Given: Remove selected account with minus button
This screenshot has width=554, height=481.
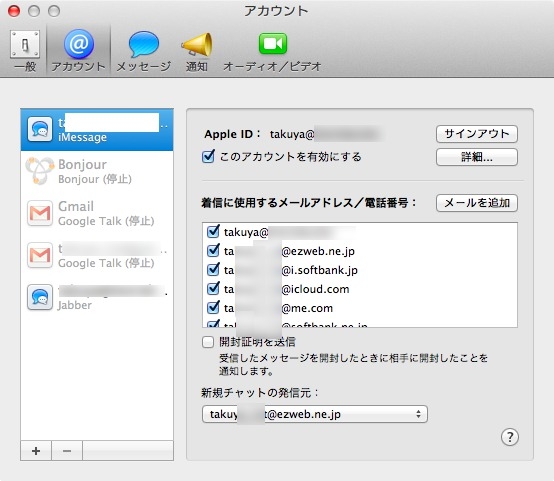Looking at the screenshot, I should pos(67,451).
